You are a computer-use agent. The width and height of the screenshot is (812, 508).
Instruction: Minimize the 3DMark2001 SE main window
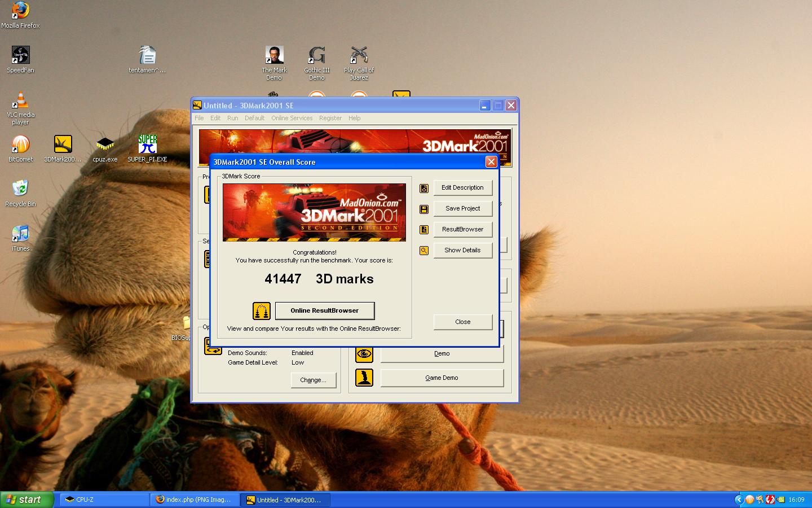(485, 106)
